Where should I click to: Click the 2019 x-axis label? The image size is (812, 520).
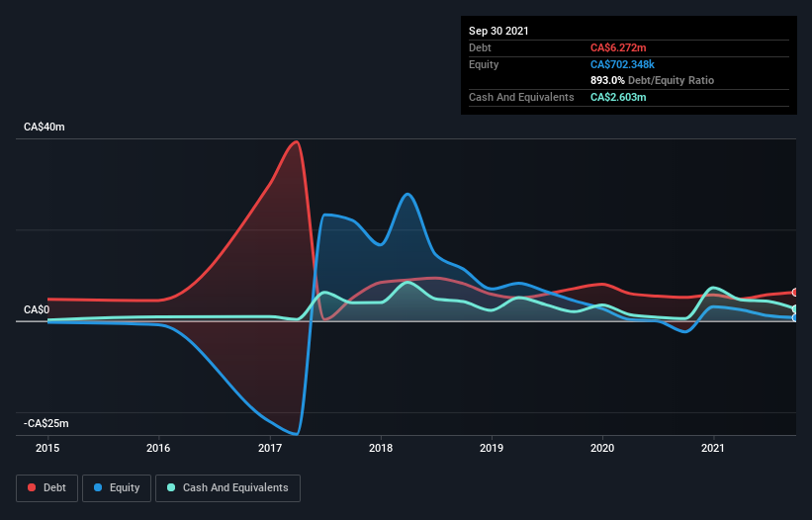492,448
